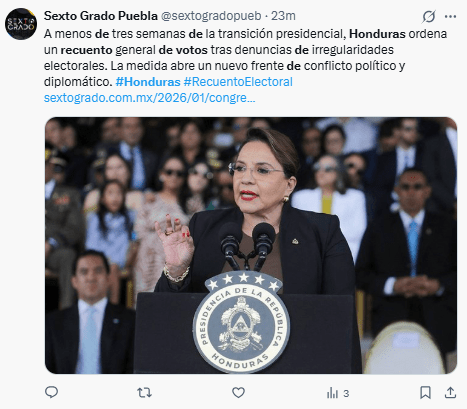The image size is (467, 409).
Task: Share the post via upload icon
Action: (x=450, y=392)
